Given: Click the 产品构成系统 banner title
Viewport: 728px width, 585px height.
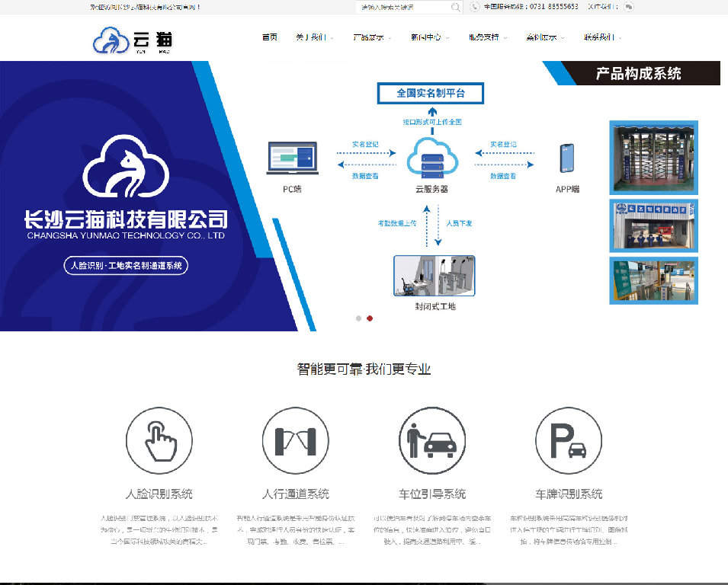Looking at the screenshot, I should click(638, 73).
